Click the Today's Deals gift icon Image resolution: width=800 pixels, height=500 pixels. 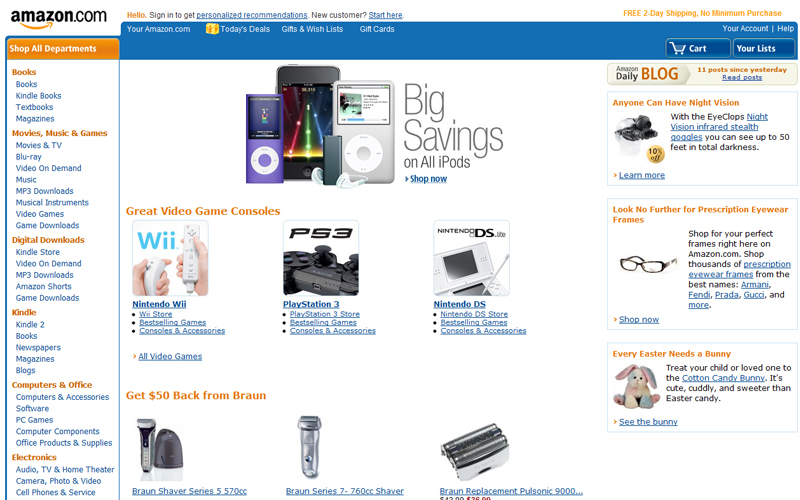(x=212, y=29)
